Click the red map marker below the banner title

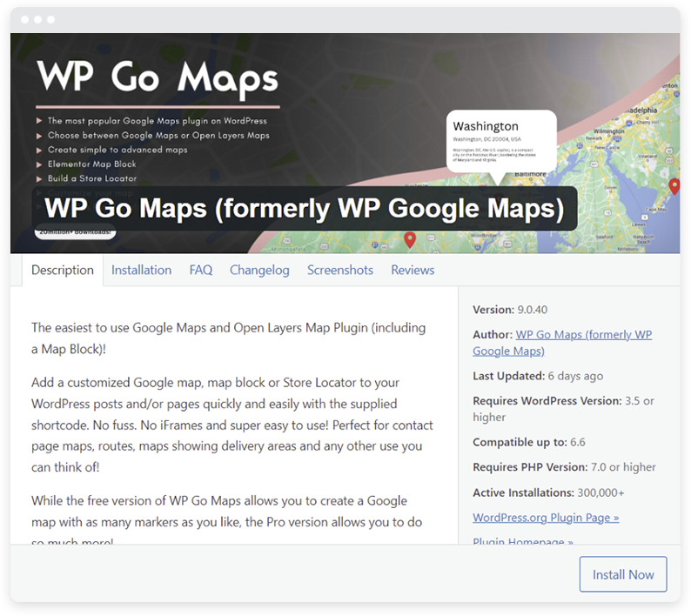(x=410, y=240)
